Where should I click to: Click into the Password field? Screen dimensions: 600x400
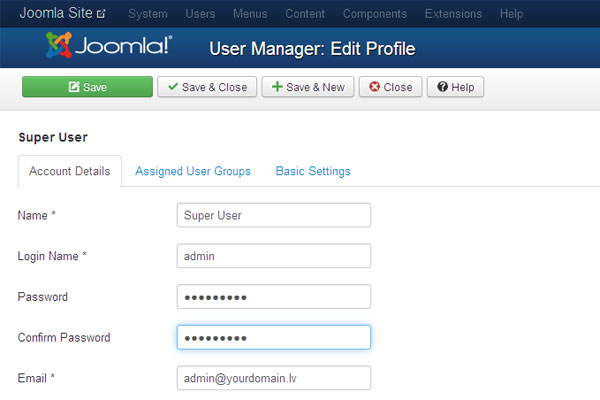click(x=274, y=296)
